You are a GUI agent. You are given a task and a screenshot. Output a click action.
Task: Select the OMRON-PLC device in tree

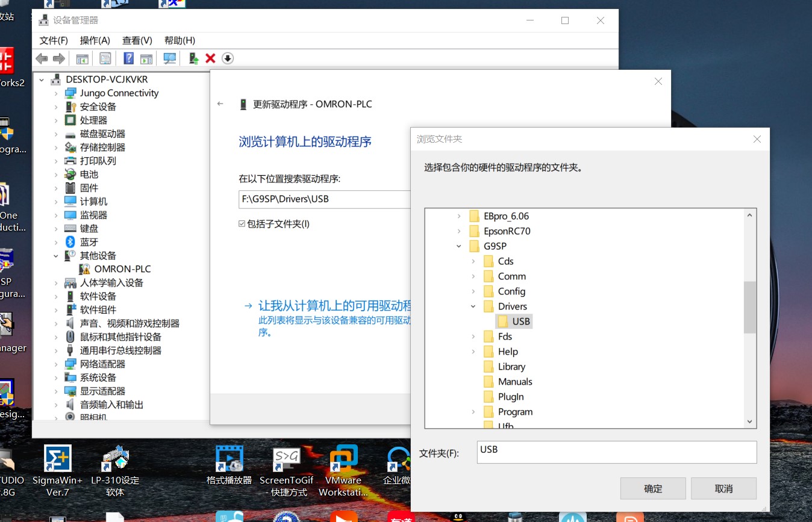click(x=122, y=269)
